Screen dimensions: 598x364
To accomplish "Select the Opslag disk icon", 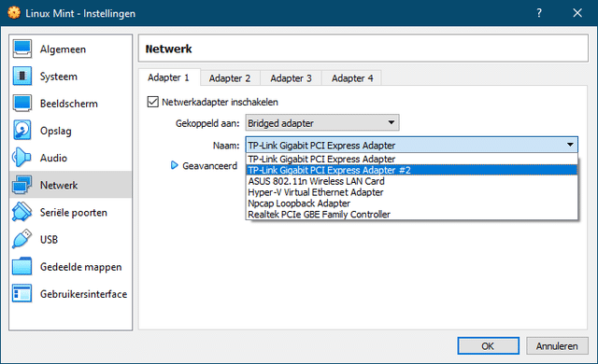I will point(22,131).
